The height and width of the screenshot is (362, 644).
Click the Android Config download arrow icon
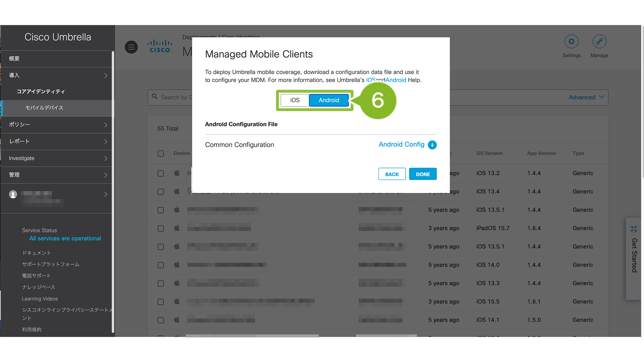(x=432, y=145)
